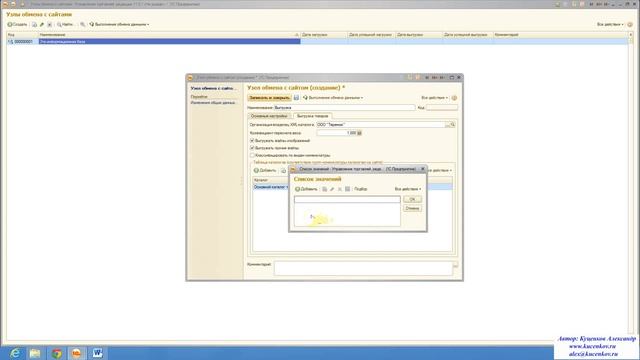Click the value input row in Список значений
The image size is (640, 360).
[x=347, y=200]
